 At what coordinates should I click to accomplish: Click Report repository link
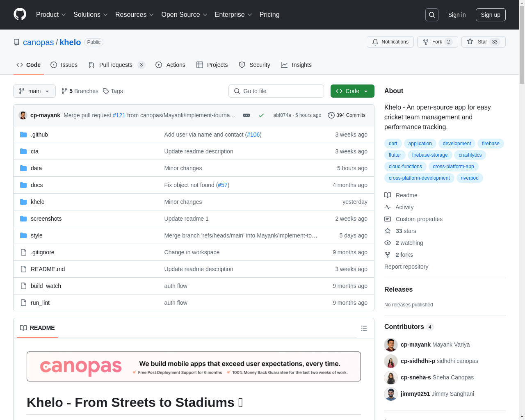(x=406, y=267)
